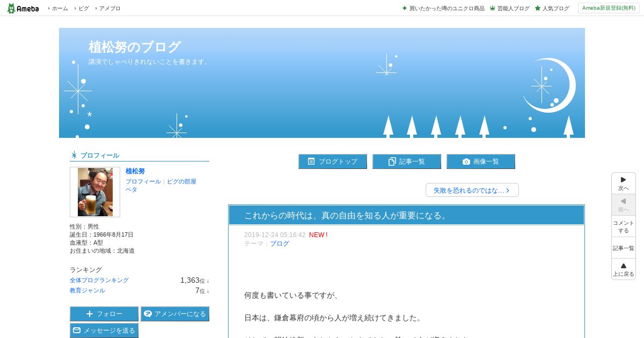This screenshot has height=338, width=644.
Task: Click the 植松努のブログ header title
Action: point(134,47)
